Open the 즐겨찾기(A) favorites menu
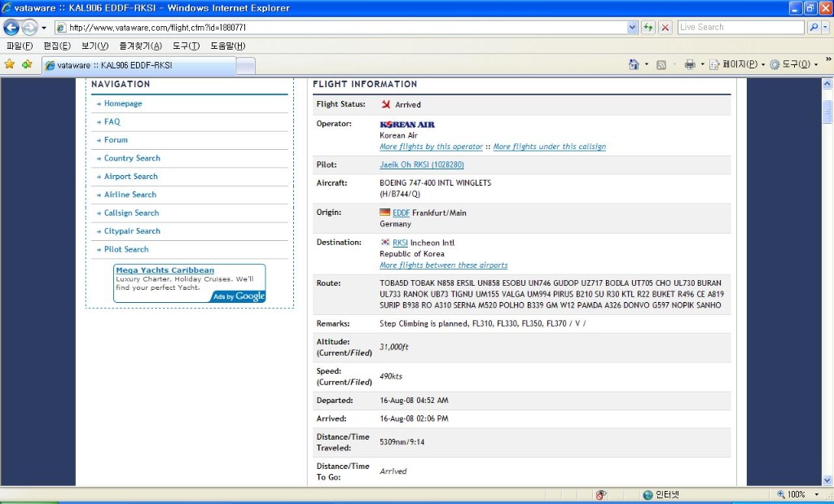The width and height of the screenshot is (834, 504). click(x=140, y=46)
